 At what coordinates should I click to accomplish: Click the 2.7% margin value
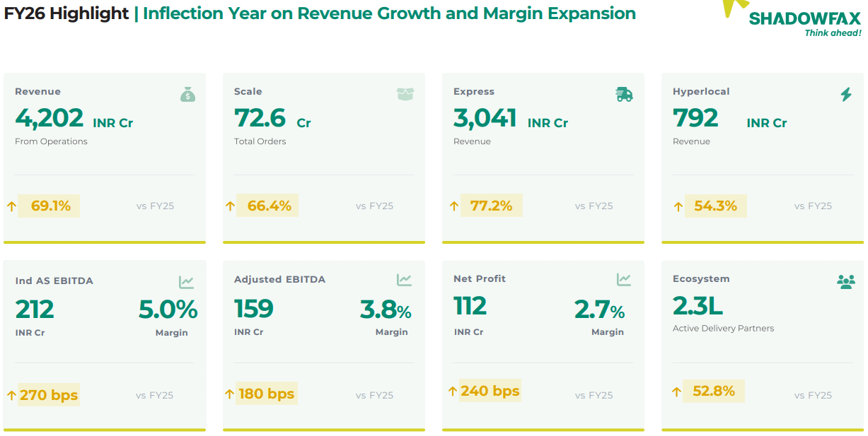point(600,310)
